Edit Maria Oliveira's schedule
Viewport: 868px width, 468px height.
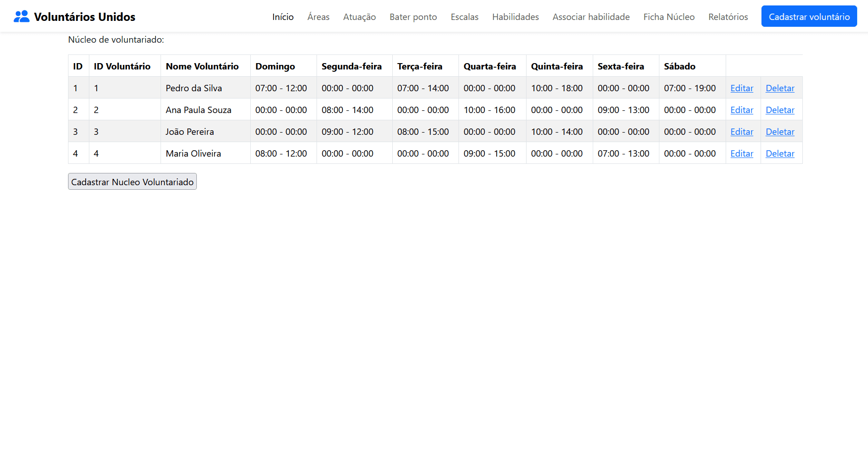coord(741,153)
